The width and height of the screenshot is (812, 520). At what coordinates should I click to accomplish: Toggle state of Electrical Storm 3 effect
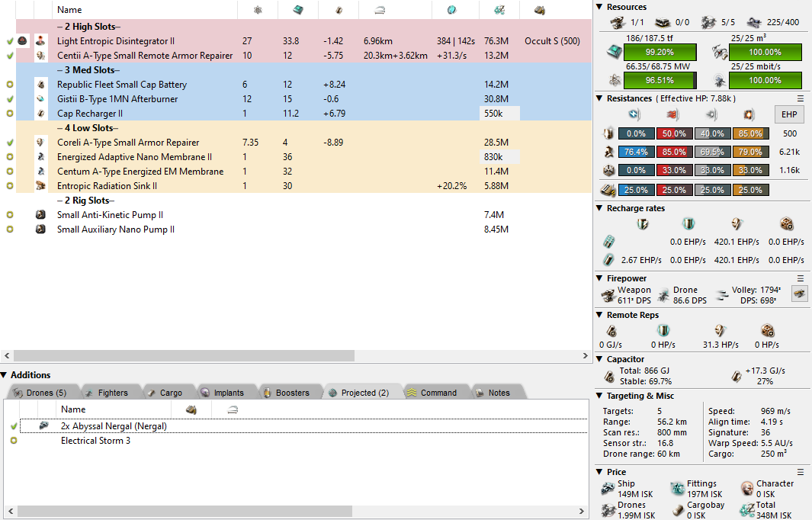(13, 441)
